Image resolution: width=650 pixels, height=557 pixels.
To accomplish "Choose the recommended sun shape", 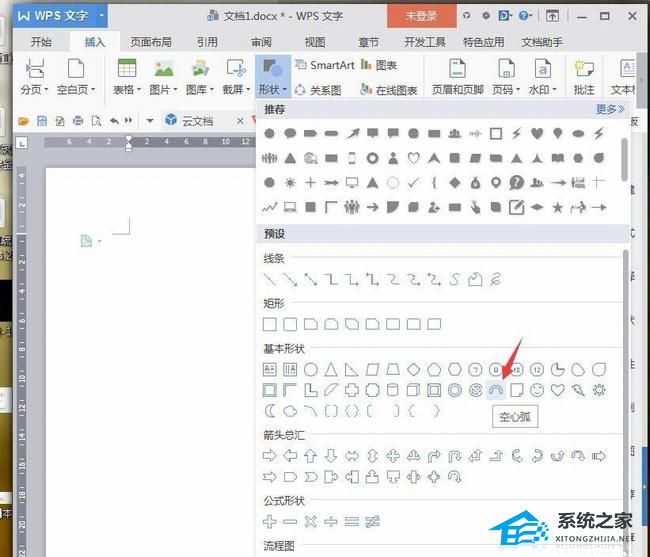I will (x=290, y=182).
